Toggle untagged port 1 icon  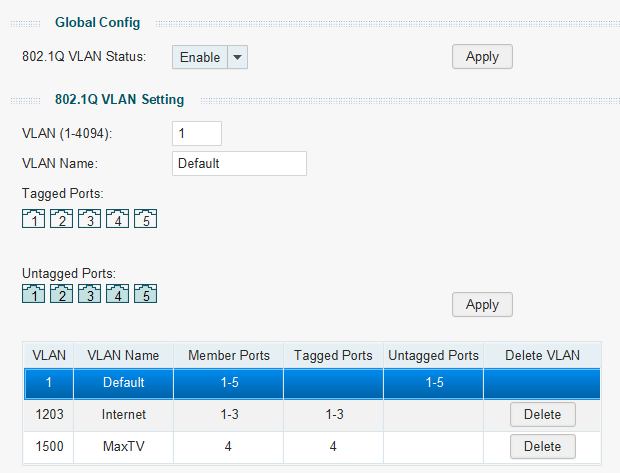(33, 293)
